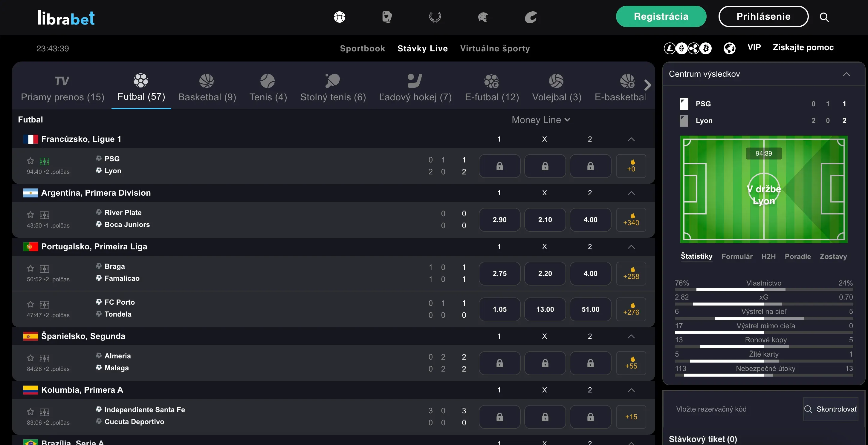Viewport: 868px width, 445px height.
Task: Open the casino cards icon in top navigation
Action: [387, 17]
